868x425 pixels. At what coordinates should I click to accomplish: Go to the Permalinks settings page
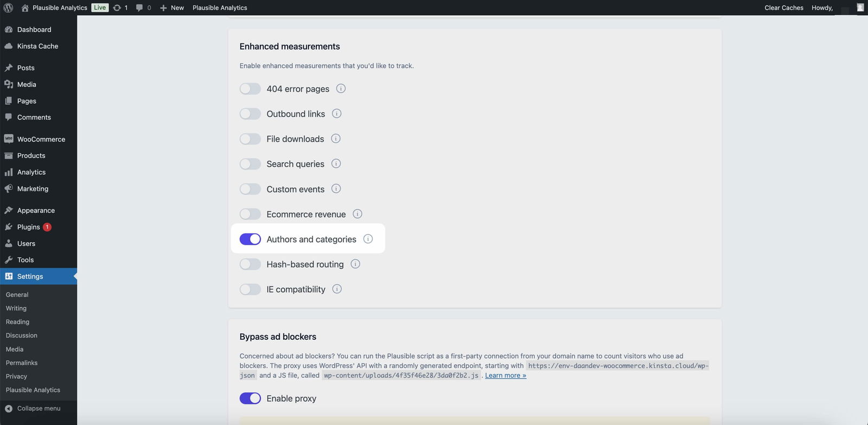(x=21, y=363)
